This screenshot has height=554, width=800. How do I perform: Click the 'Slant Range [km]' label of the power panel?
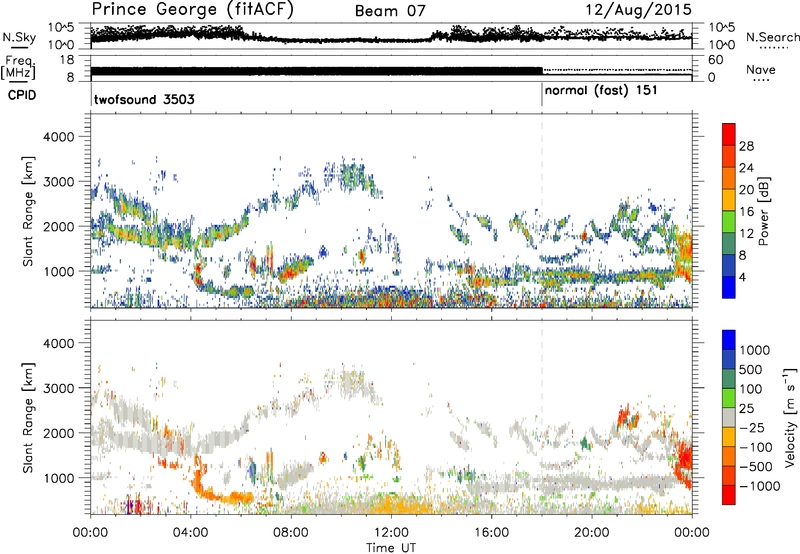pos(28,211)
